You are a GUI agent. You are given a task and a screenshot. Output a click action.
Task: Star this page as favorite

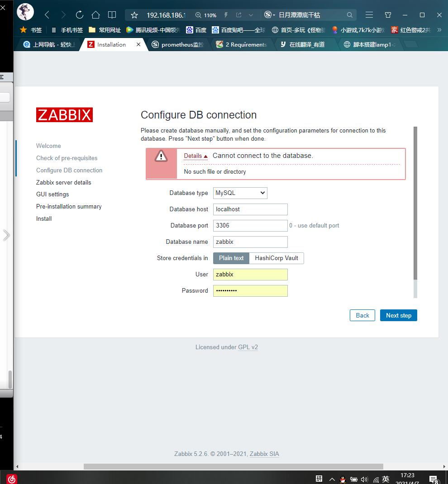tap(134, 15)
